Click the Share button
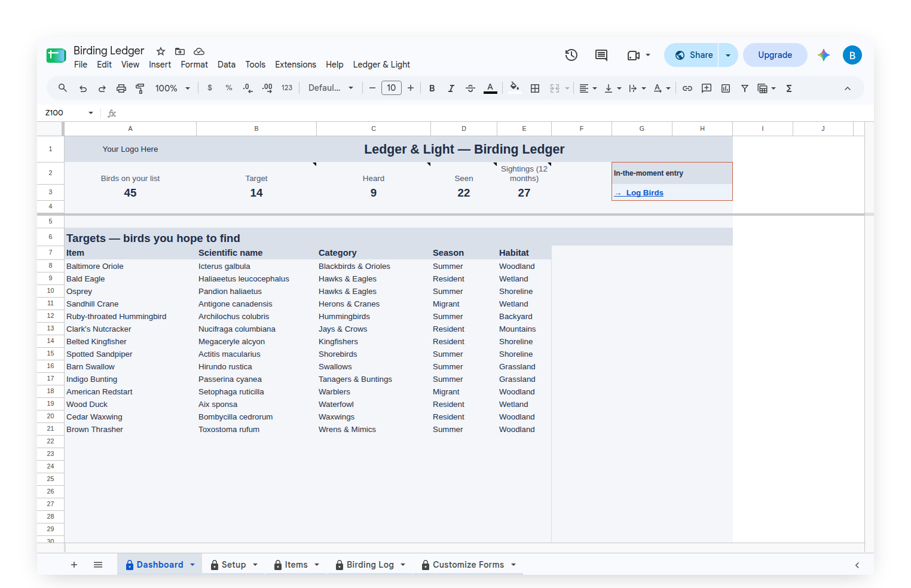This screenshot has width=911, height=588. [693, 55]
